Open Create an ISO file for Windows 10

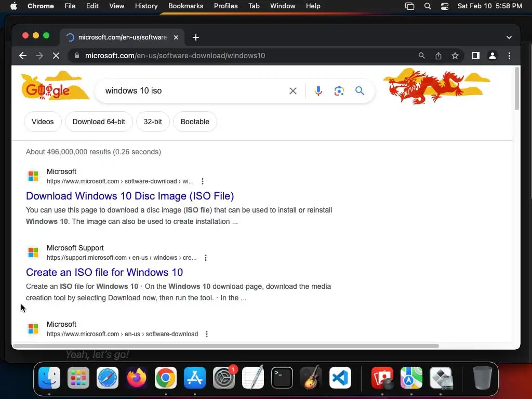tap(104, 272)
